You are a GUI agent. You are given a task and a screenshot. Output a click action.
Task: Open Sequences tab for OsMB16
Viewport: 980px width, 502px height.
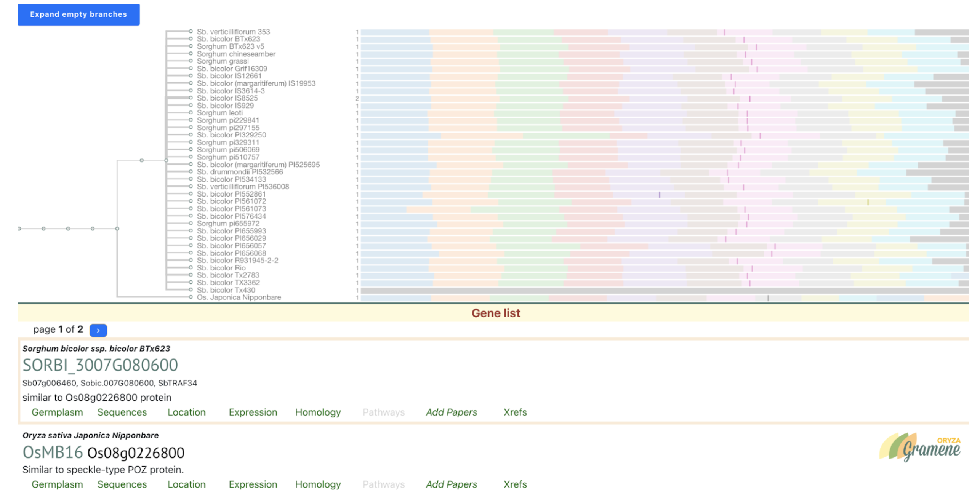[x=122, y=484]
